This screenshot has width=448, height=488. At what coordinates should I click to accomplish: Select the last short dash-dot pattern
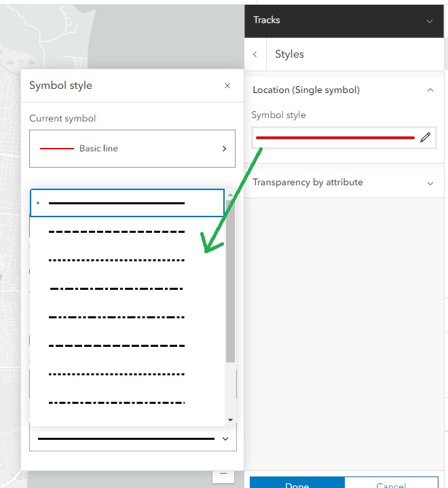(127, 402)
